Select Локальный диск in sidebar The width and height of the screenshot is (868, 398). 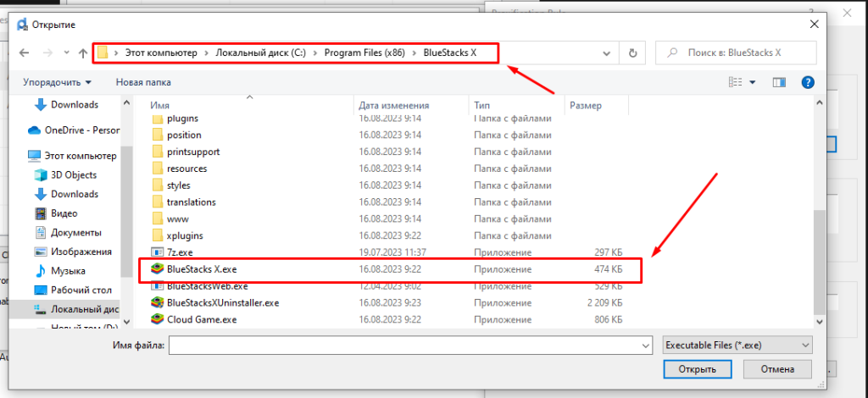click(84, 309)
